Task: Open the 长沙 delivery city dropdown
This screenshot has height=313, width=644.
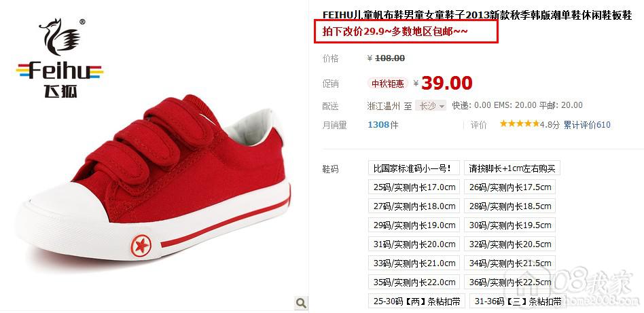Action: (x=431, y=105)
